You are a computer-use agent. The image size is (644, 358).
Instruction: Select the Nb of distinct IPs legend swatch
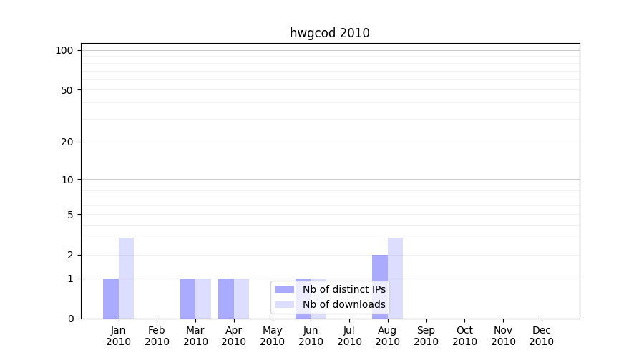[284, 289]
